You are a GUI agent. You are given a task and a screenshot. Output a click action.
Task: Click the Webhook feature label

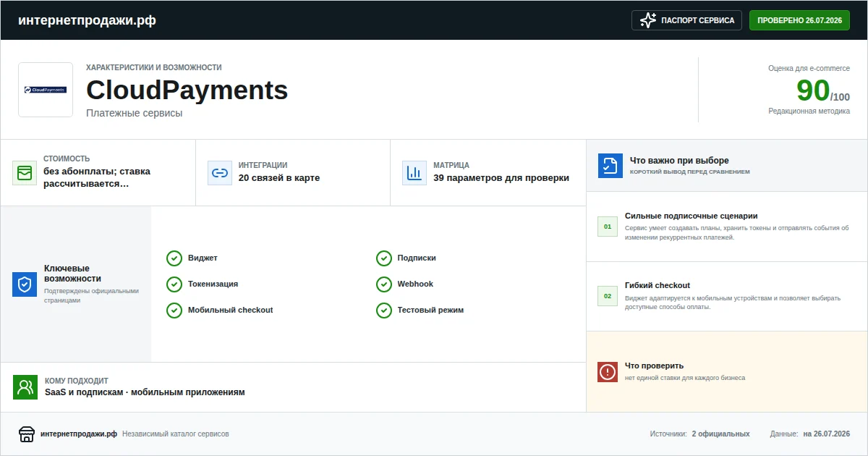[415, 284]
